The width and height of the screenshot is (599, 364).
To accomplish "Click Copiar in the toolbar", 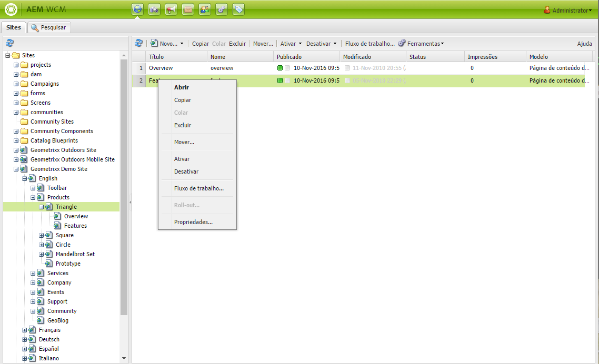I will pos(200,44).
